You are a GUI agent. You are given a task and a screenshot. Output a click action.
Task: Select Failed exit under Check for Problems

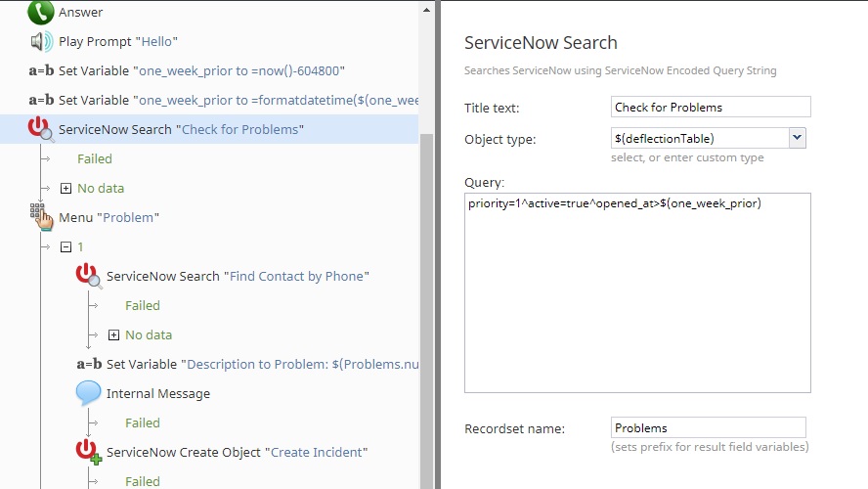(x=95, y=159)
